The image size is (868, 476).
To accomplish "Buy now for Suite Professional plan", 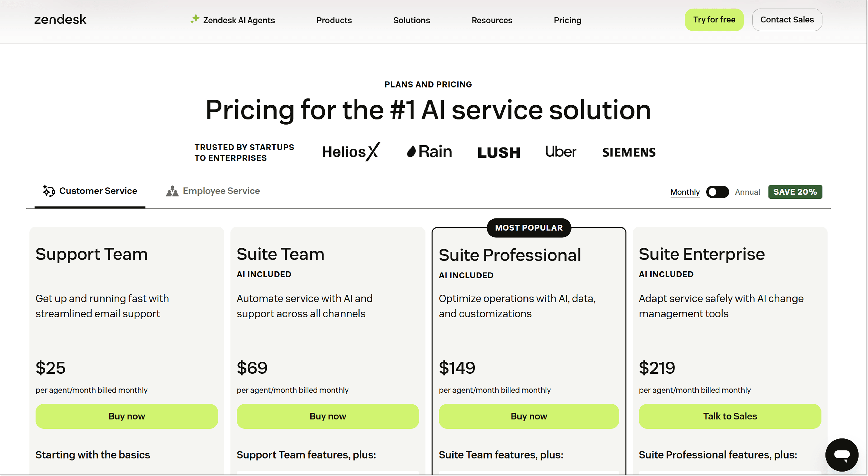I will point(529,416).
